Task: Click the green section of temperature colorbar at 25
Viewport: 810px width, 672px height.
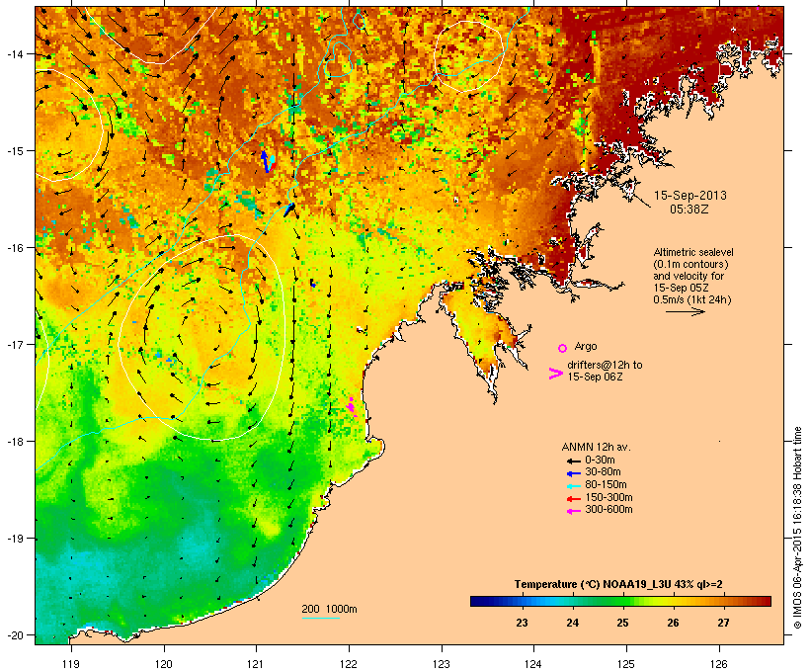Action: (x=622, y=601)
